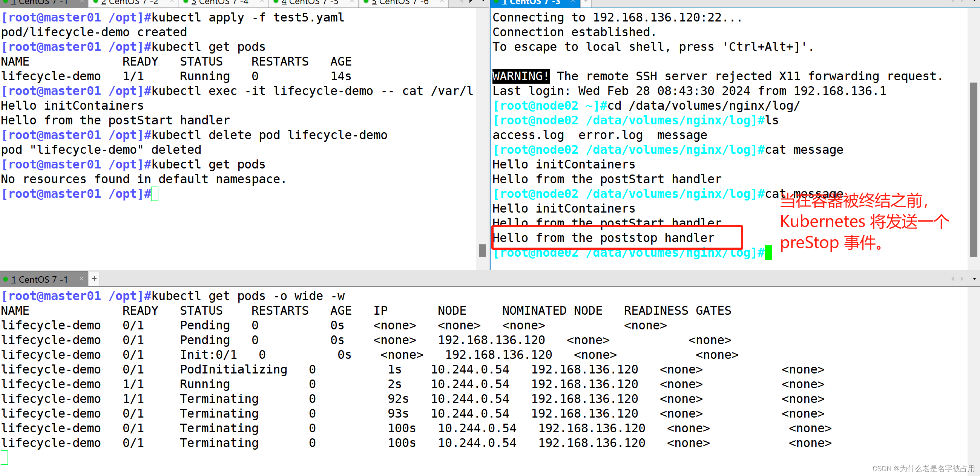Click the 'Running' status with age 2s
This screenshot has width=980, height=476.
point(205,384)
